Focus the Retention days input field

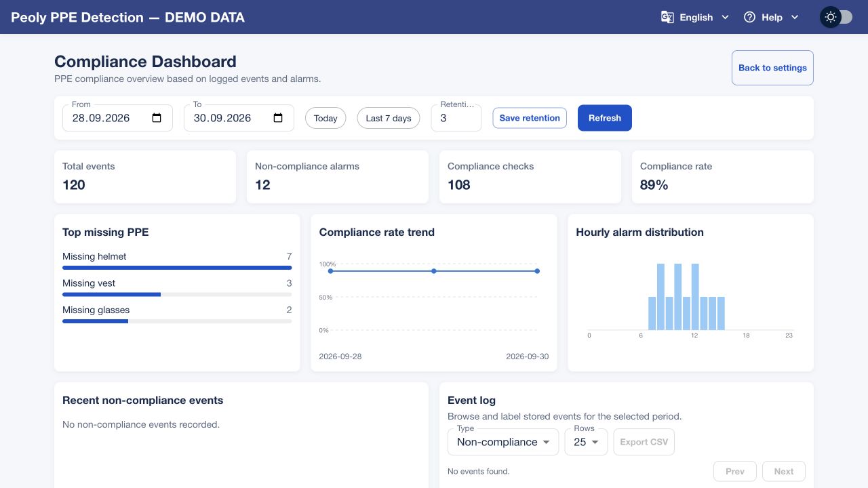pos(456,118)
